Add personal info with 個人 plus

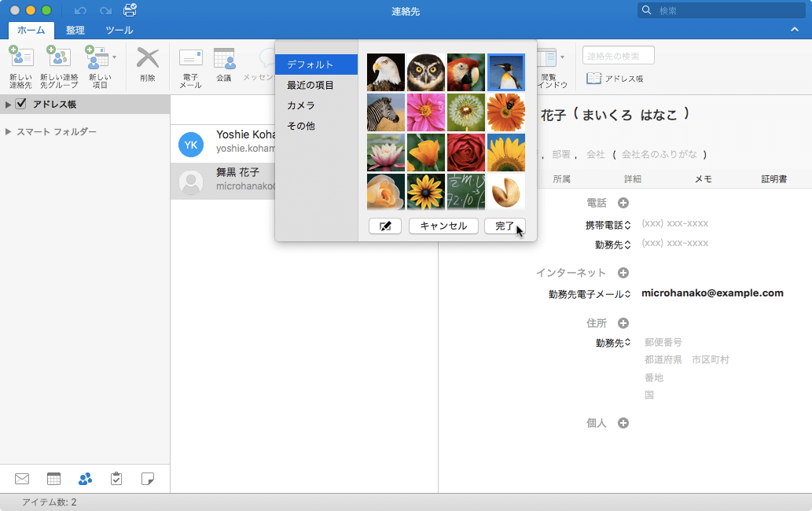coord(623,423)
